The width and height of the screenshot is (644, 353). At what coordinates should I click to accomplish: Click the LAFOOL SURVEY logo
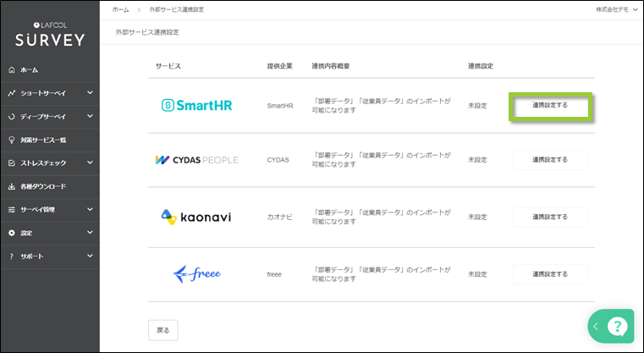click(49, 34)
